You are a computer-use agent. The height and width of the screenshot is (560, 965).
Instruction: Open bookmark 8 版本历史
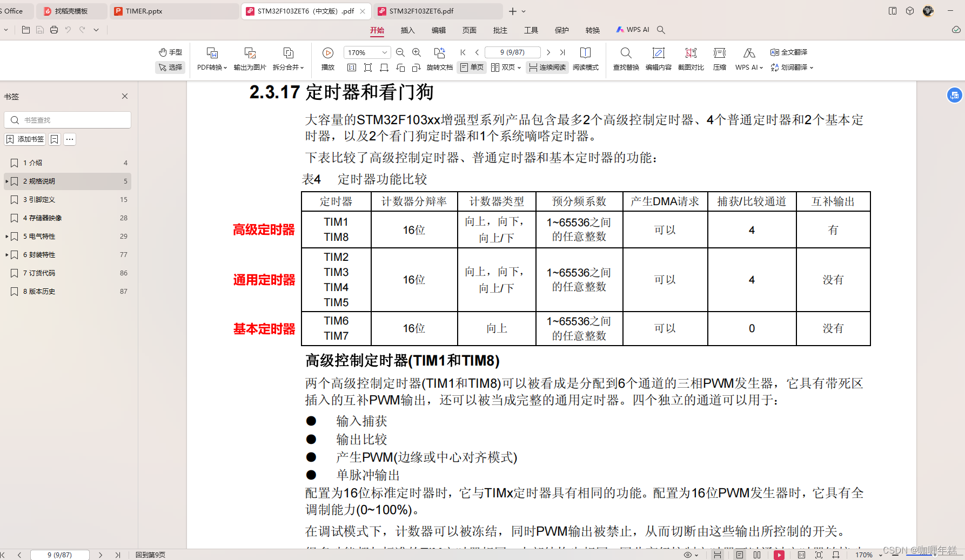[x=68, y=292]
